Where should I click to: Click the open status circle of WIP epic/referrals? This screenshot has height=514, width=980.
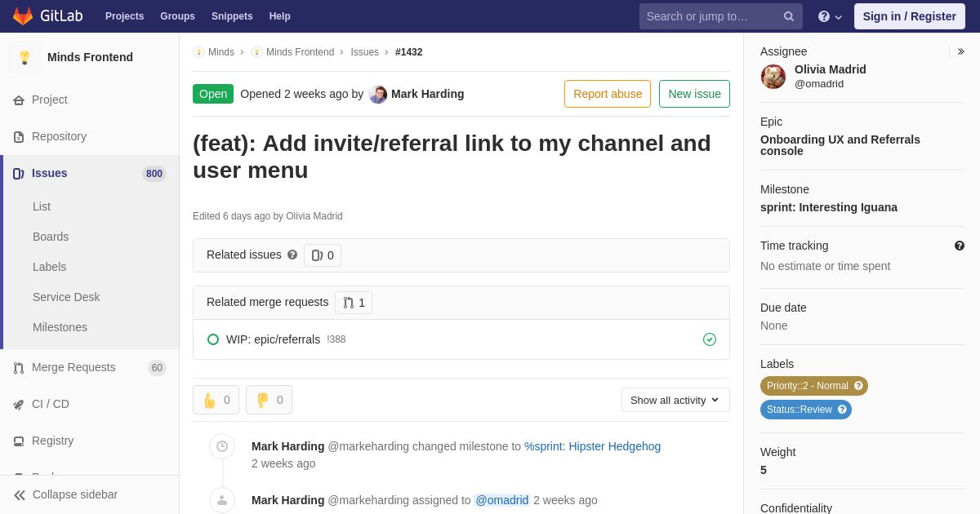213,339
